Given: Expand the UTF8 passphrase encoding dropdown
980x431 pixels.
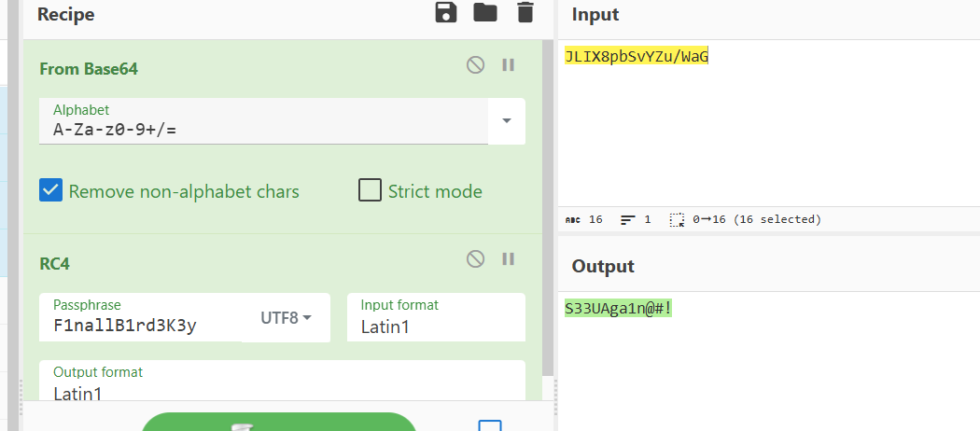Looking at the screenshot, I should click(286, 318).
